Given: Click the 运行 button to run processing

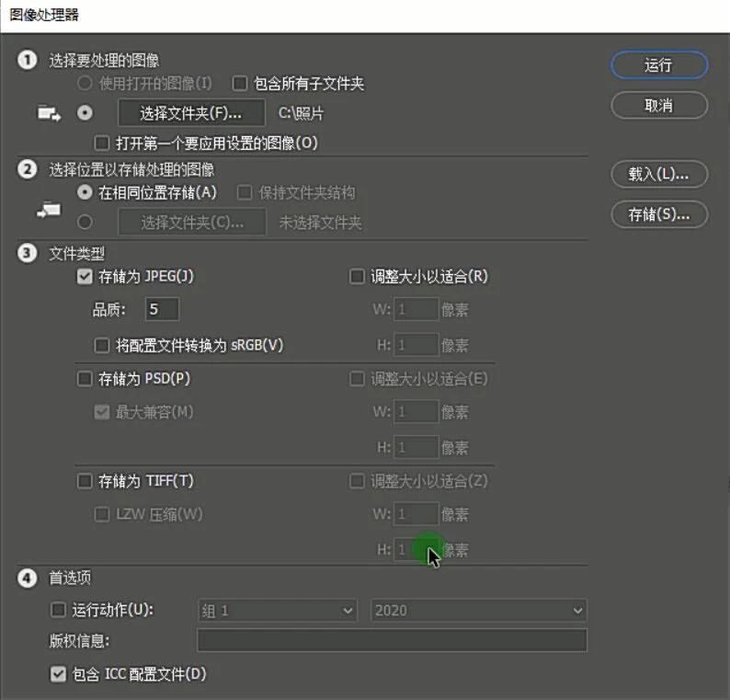Looking at the screenshot, I should point(659,64).
